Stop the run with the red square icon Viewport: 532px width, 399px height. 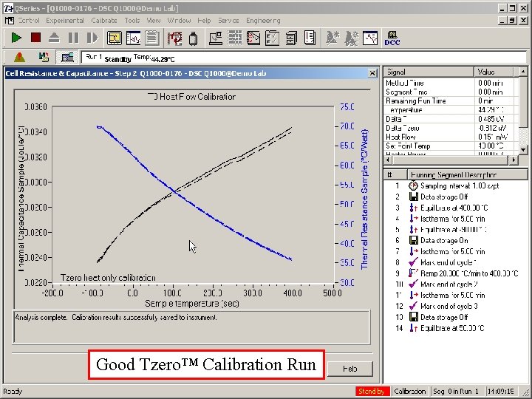[35, 38]
